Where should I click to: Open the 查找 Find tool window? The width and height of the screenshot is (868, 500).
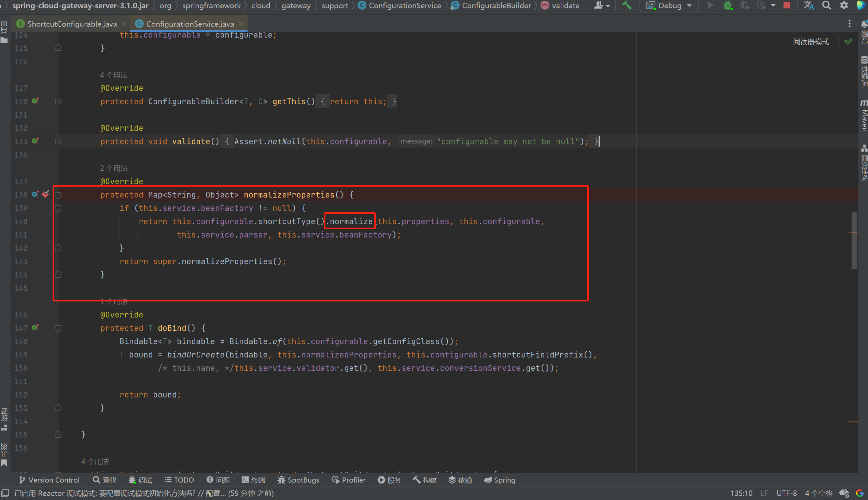pos(104,480)
